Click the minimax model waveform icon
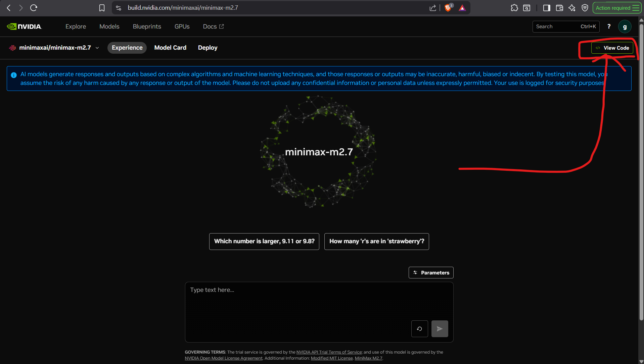 point(12,48)
